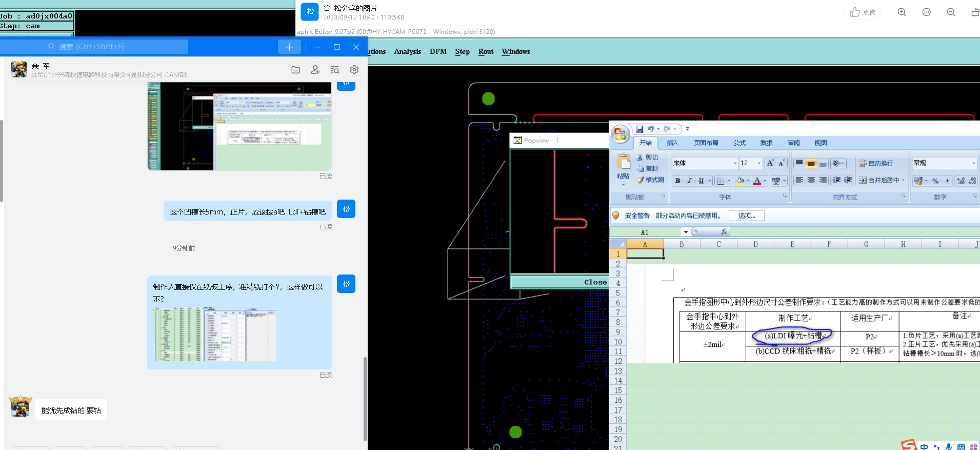
Task: Switch to the 数据 ribbon tab
Action: point(766,143)
